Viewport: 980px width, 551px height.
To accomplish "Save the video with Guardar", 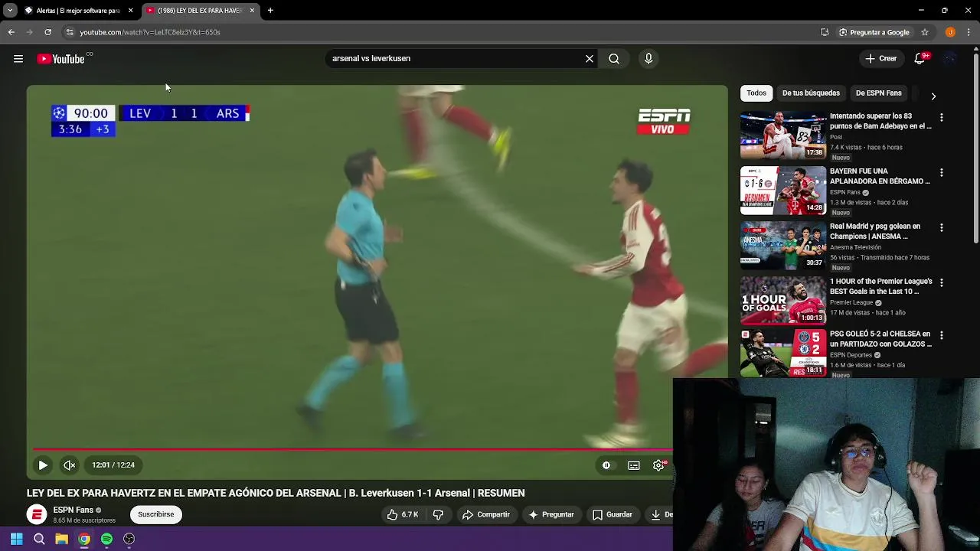I will [612, 514].
